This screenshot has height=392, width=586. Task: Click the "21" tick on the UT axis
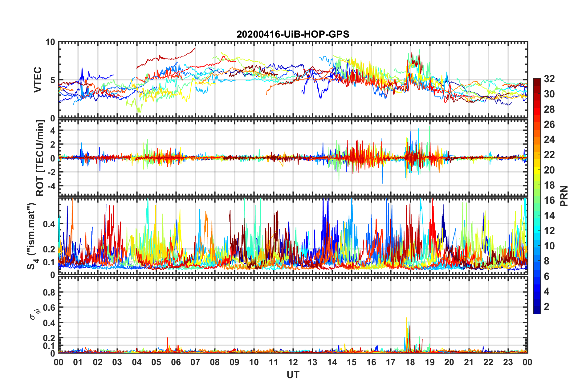click(x=469, y=362)
